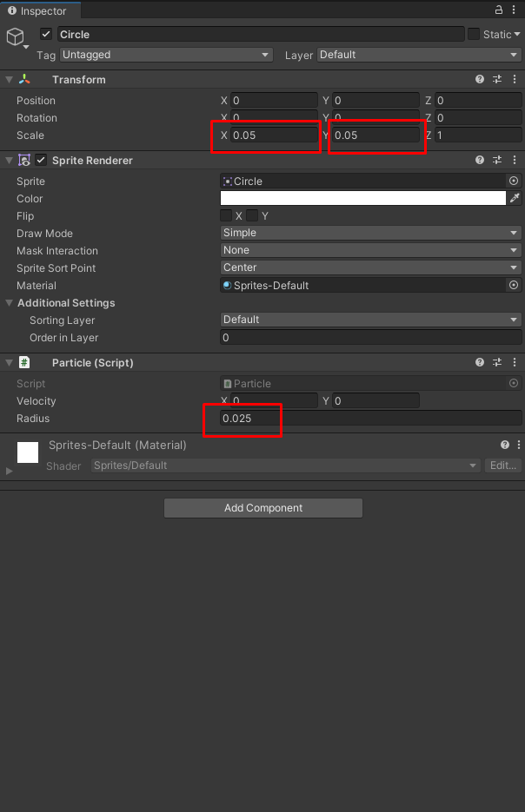This screenshot has height=812, width=525.
Task: Enable Flip X checkbox
Action: (x=226, y=215)
